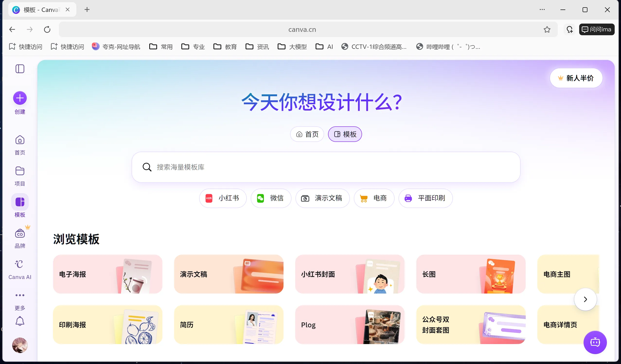The image size is (621, 364).
Task: Open the Home icon in sidebar
Action: pos(20,140)
